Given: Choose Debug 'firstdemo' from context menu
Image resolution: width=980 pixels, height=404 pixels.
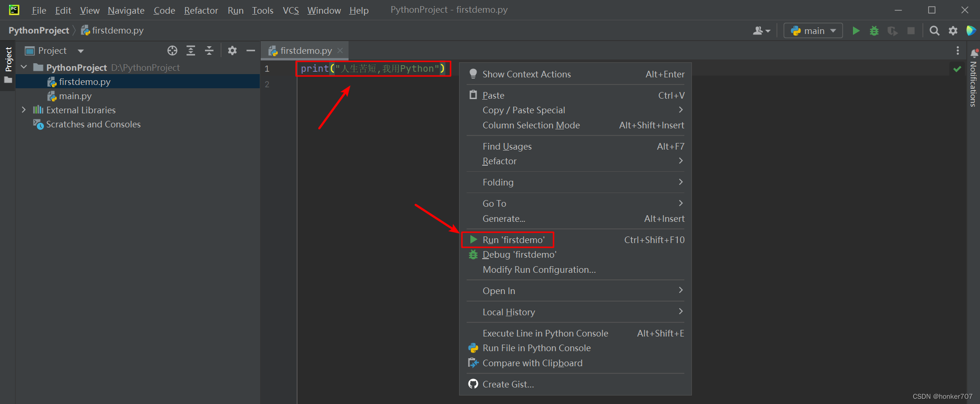Looking at the screenshot, I should point(575,254).
